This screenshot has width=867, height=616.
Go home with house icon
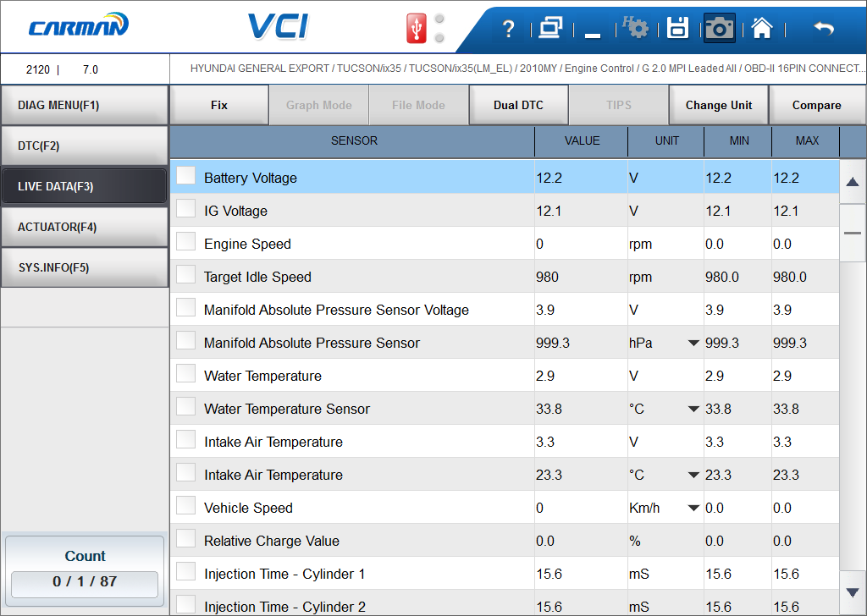(762, 28)
